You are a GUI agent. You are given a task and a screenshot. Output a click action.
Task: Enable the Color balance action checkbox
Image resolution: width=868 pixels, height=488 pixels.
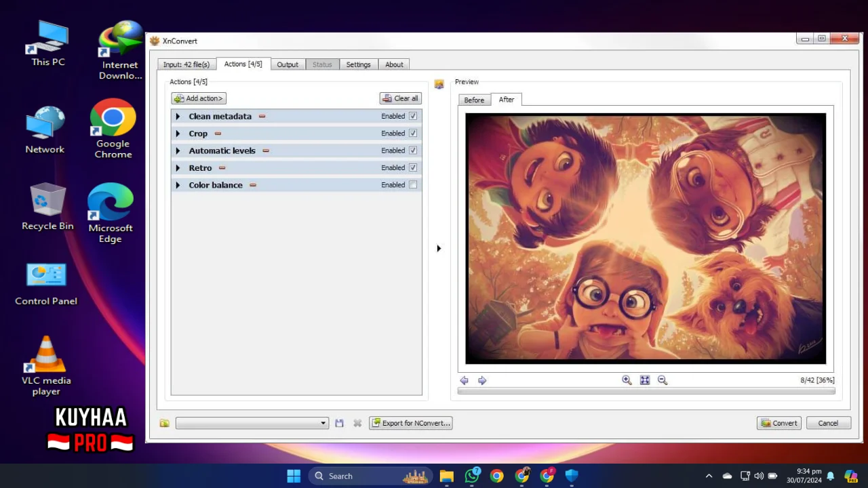pos(413,185)
